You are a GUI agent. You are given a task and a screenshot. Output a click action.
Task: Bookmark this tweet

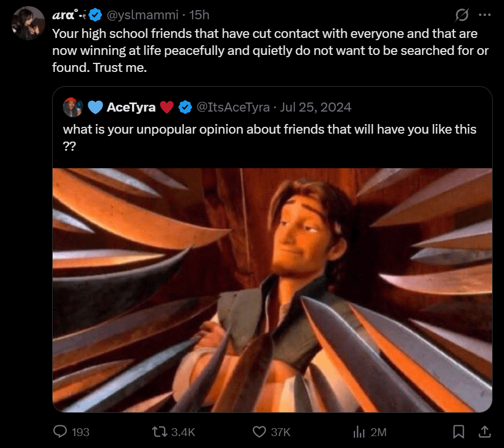(459, 432)
